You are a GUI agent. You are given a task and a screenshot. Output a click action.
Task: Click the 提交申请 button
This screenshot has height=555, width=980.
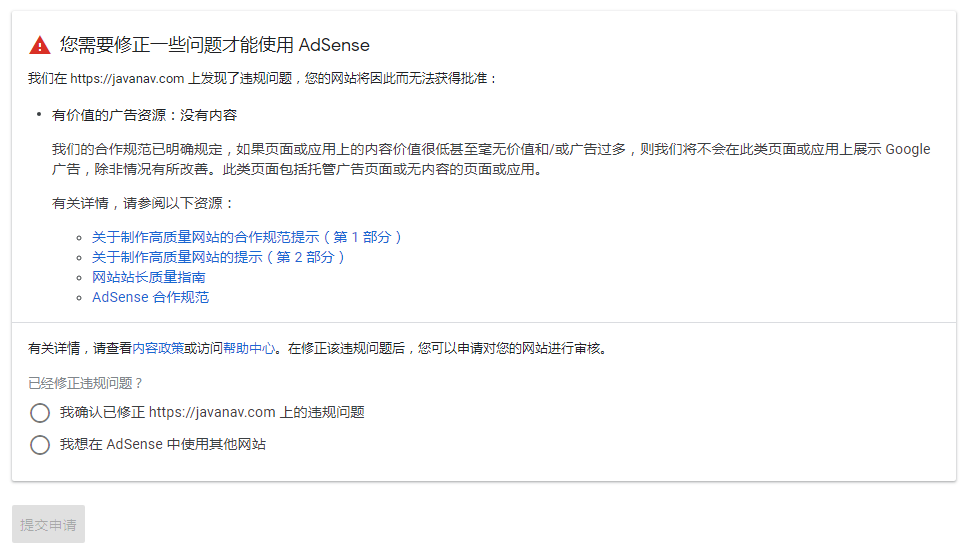pos(48,524)
